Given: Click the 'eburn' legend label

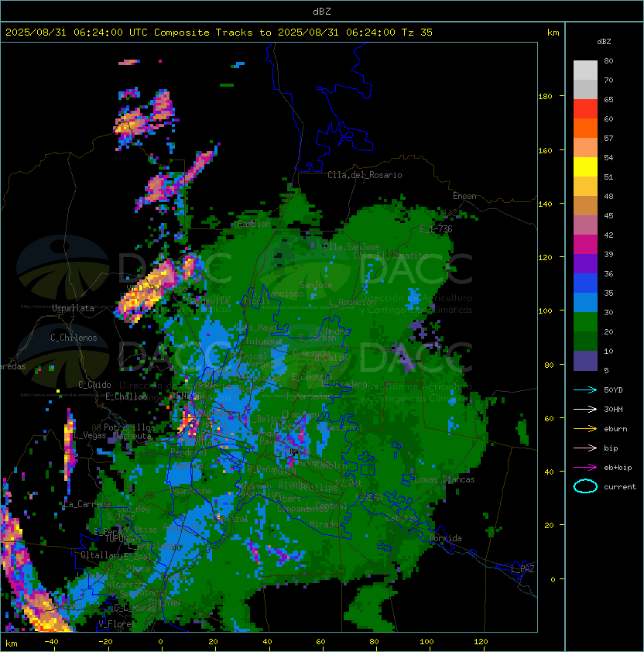Looking at the screenshot, I should click(615, 429).
